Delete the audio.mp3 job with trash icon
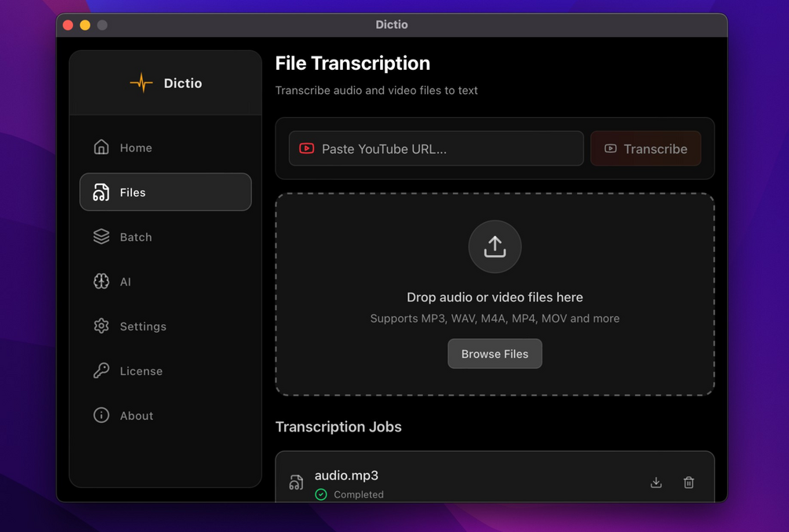Viewport: 789px width, 532px height. click(689, 483)
